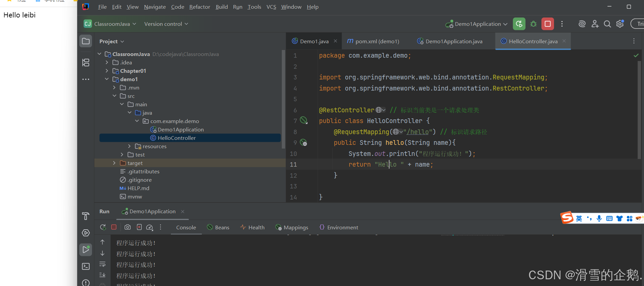
Task: Open the More Actions menu beside the stop button
Action: (562, 24)
